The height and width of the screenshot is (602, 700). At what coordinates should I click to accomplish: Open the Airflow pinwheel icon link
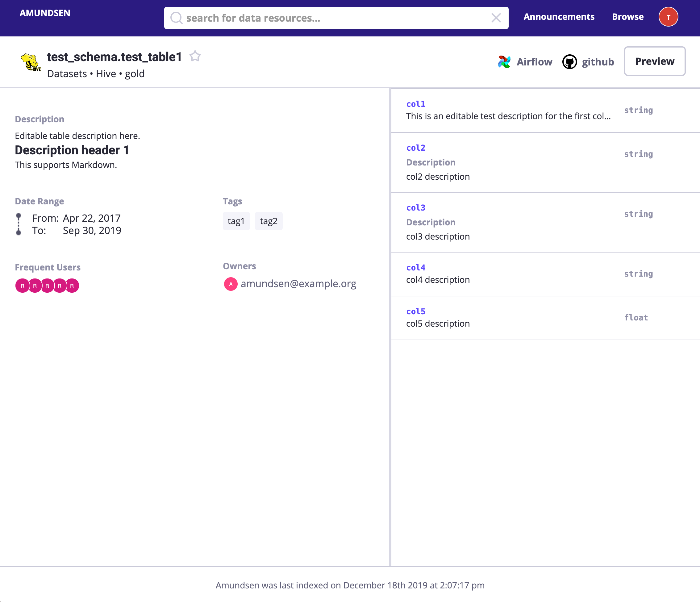coord(504,62)
